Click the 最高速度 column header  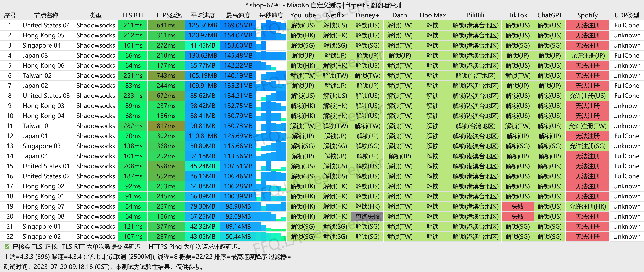click(238, 15)
